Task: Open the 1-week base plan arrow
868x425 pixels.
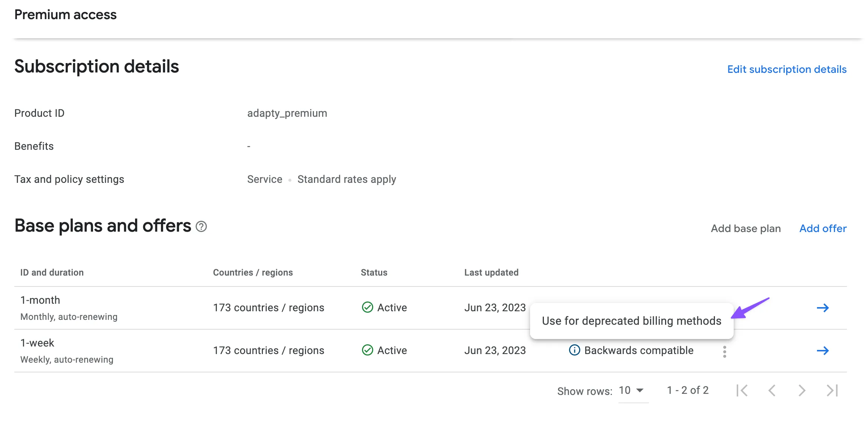Action: (823, 351)
